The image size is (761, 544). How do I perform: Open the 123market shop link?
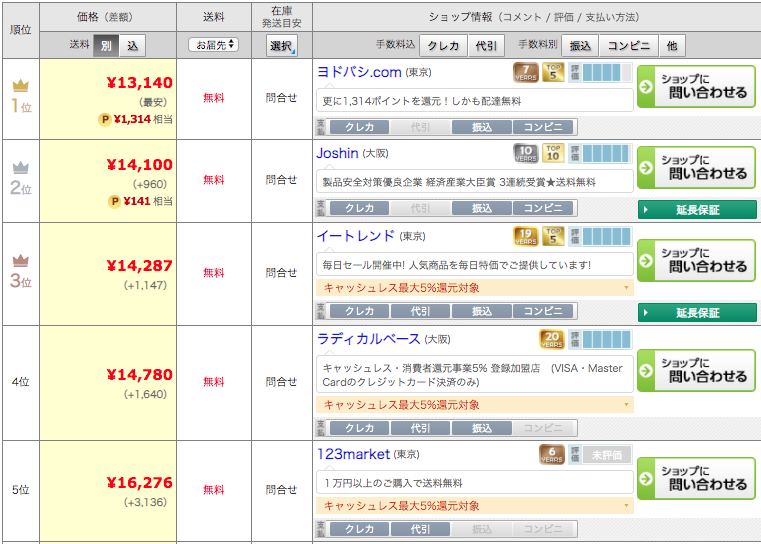point(353,454)
